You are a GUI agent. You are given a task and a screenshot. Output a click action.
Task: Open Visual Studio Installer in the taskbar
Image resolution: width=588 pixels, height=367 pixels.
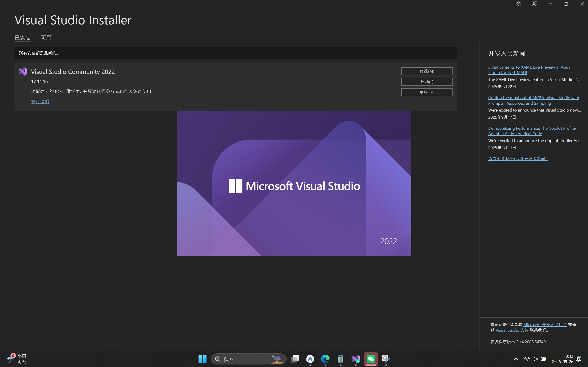click(x=356, y=359)
